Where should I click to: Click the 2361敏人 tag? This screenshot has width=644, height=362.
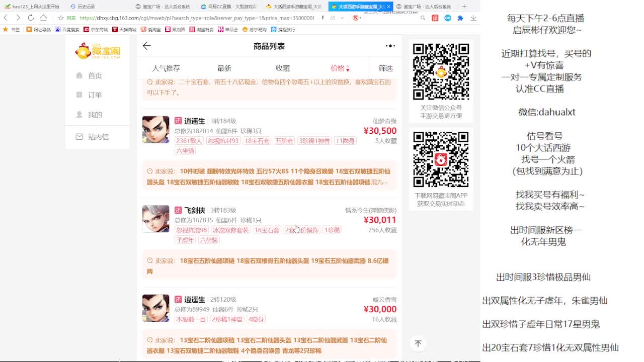189,141
